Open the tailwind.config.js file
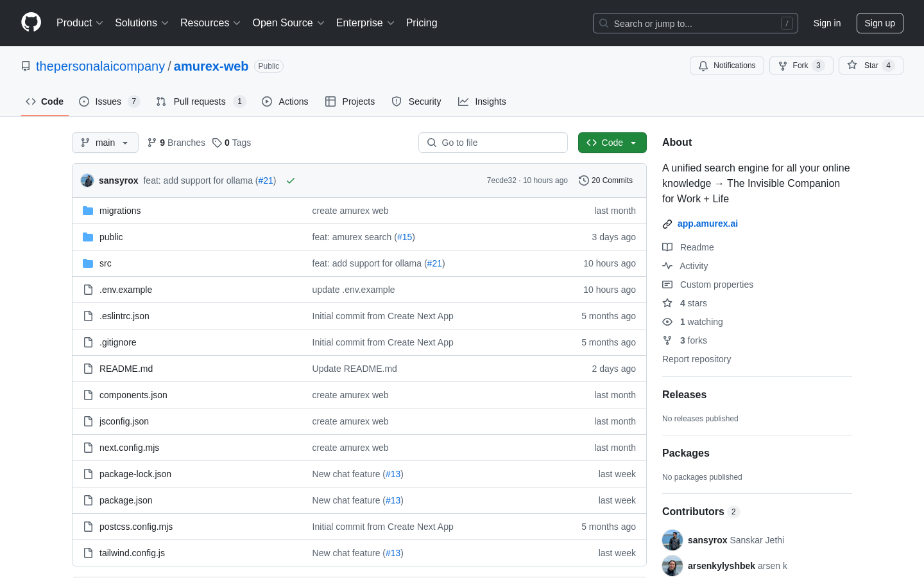Image resolution: width=924 pixels, height=578 pixels. (x=132, y=553)
